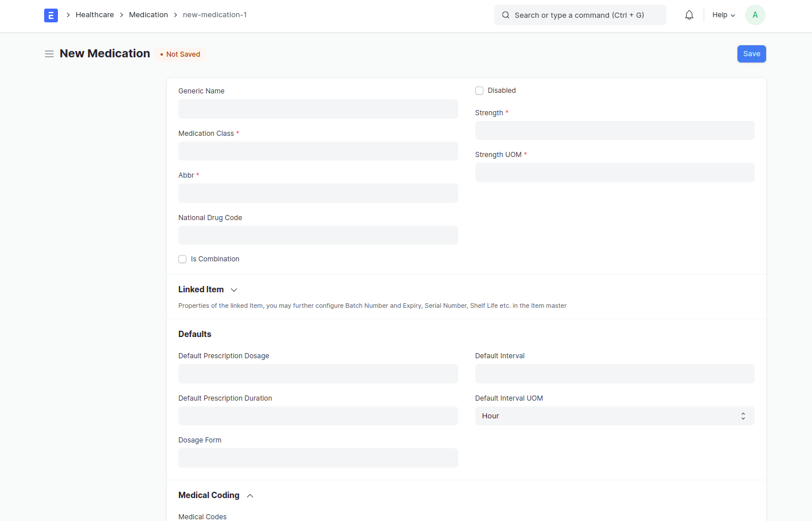Open the notifications bell
This screenshot has height=521, width=812.
(689, 15)
